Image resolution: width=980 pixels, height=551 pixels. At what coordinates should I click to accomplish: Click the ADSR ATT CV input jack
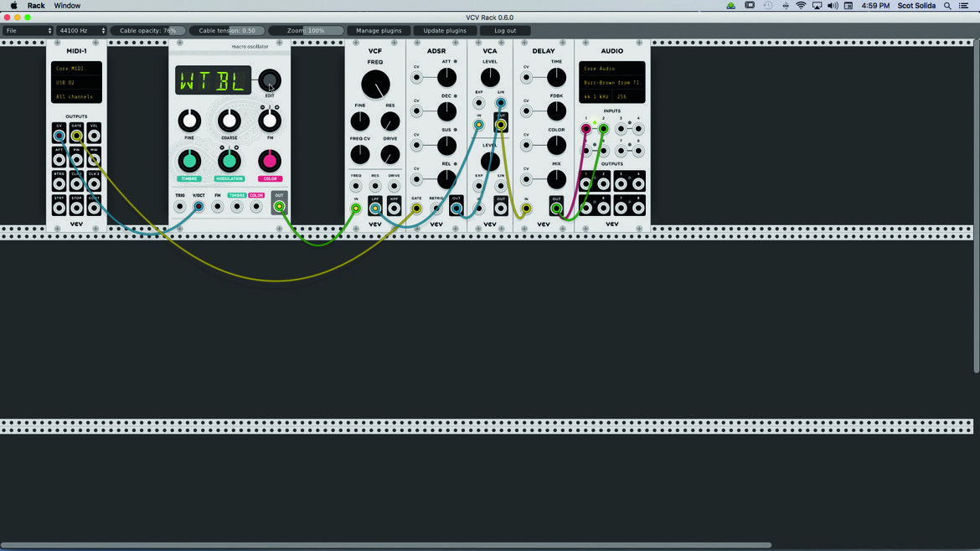416,78
